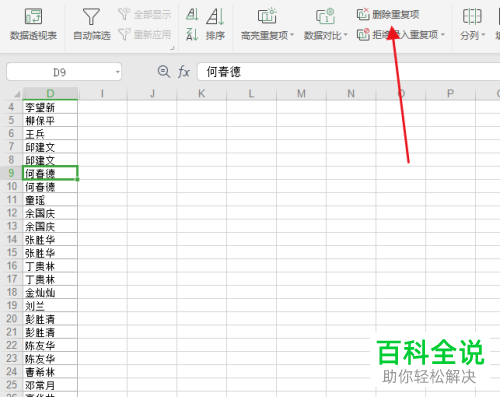Select column I header
Viewport: 500px width, 397px height.
pos(102,93)
